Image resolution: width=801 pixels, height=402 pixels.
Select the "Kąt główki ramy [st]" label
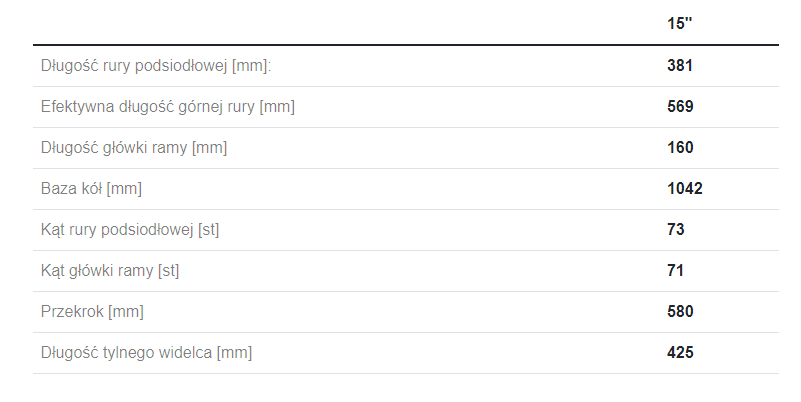[110, 271]
